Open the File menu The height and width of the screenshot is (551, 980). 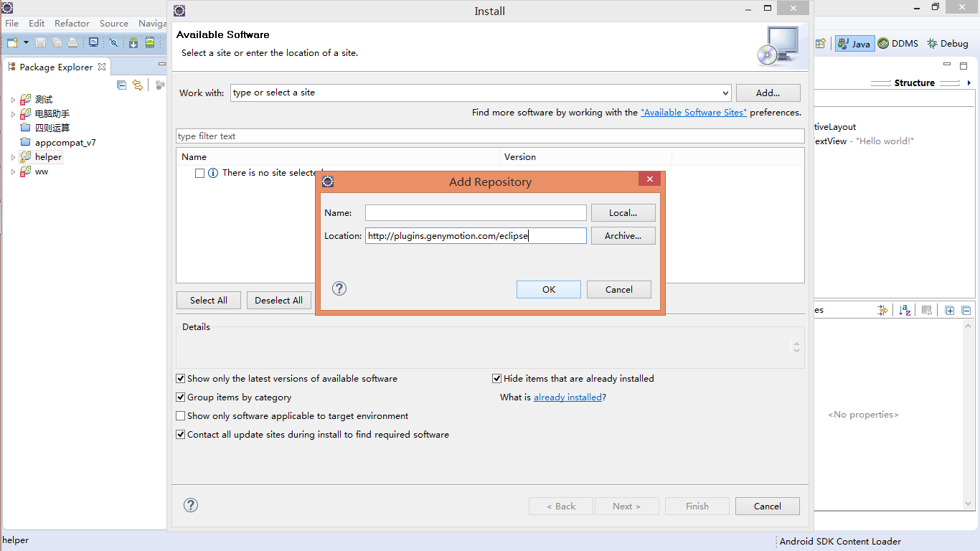(12, 24)
